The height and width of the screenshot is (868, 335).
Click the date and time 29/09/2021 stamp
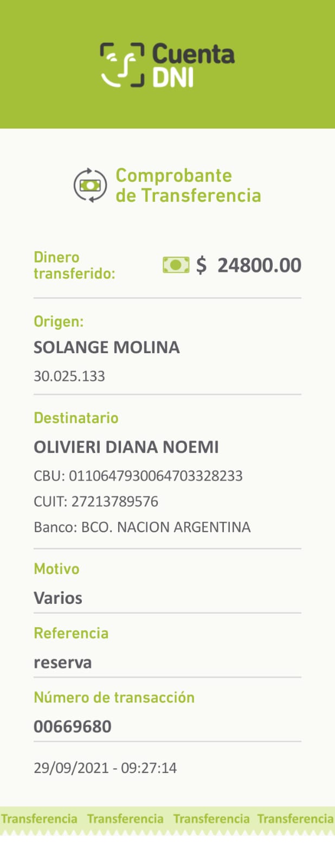[105, 768]
